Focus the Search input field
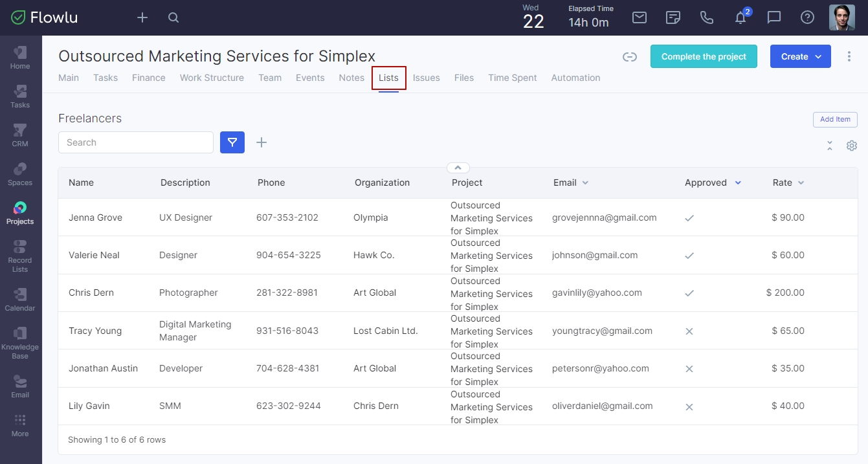 click(136, 142)
